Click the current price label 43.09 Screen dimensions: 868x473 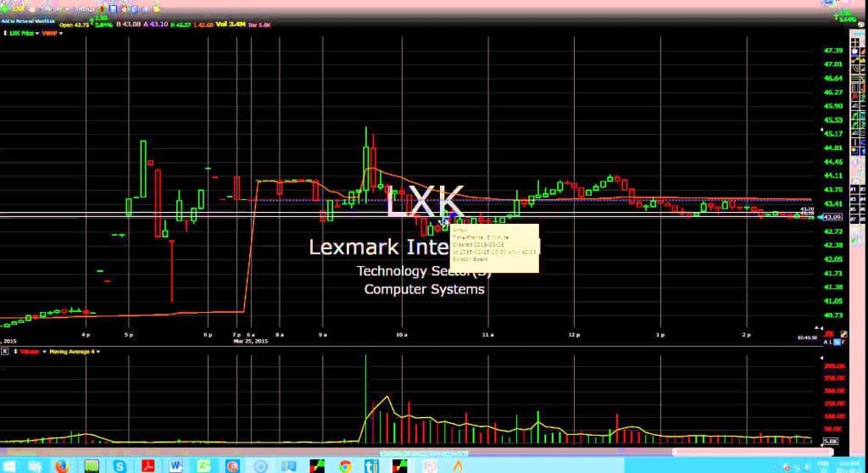(x=832, y=217)
